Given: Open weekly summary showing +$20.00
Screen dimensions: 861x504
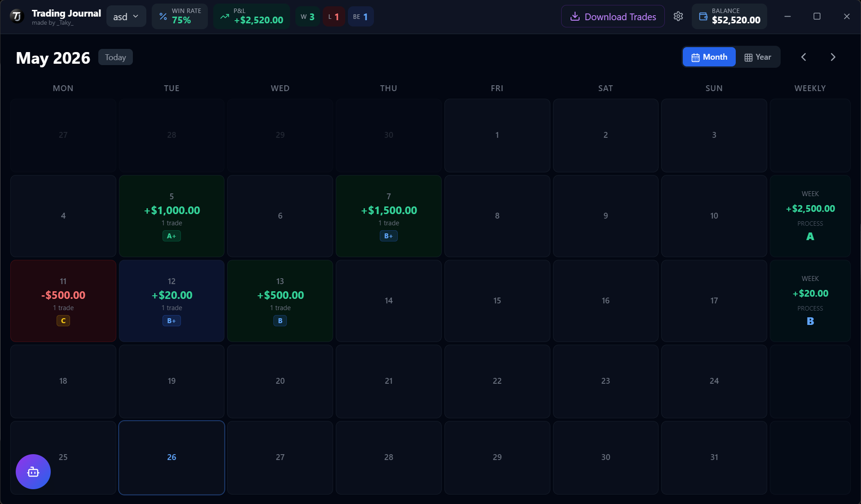Looking at the screenshot, I should click(810, 301).
